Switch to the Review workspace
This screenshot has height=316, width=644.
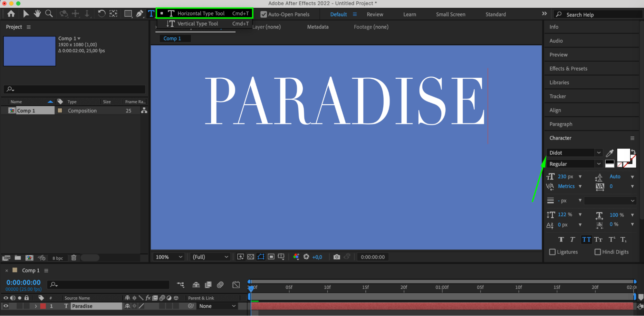tap(375, 15)
